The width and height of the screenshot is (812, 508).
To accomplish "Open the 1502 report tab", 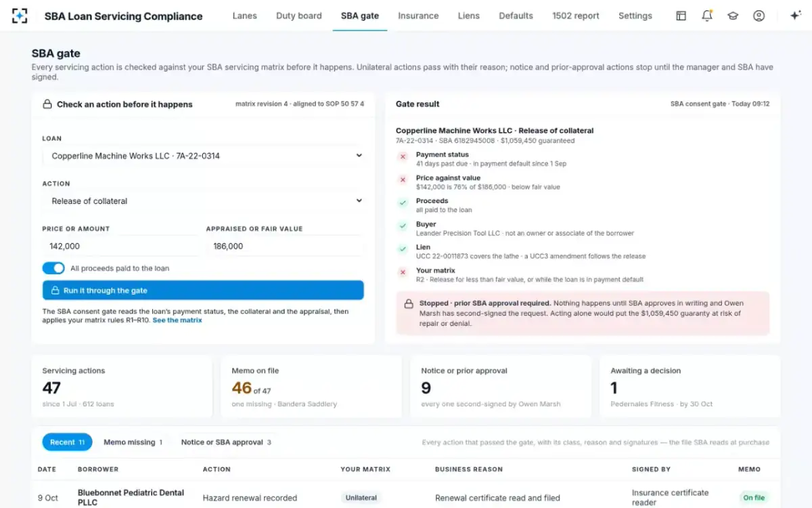I will [576, 16].
